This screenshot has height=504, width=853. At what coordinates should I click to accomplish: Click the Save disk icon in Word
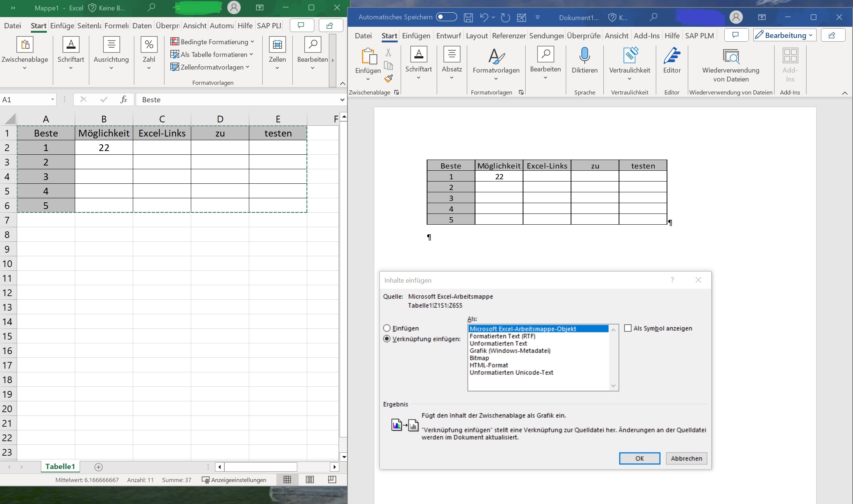point(468,17)
